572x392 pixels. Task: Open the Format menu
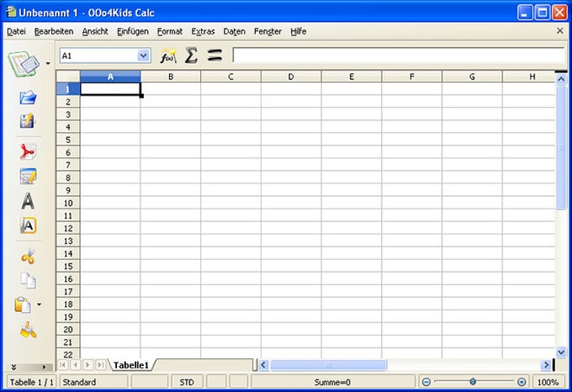[170, 31]
